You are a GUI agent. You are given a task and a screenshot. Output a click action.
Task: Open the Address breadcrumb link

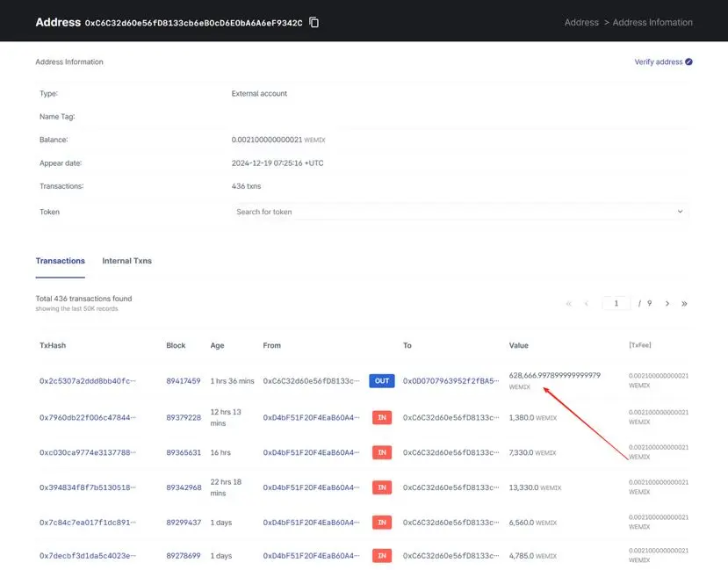click(x=581, y=22)
